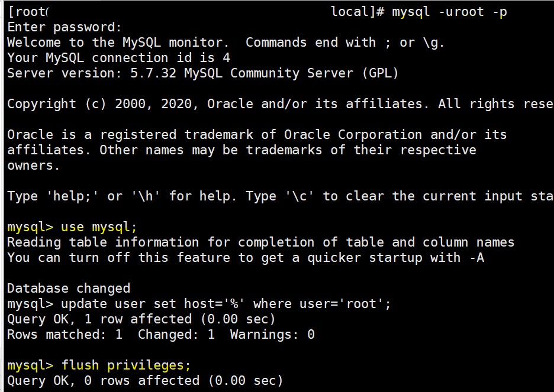Click the 'Server version: 5.7.32' line
The image size is (554, 392).
[203, 73]
